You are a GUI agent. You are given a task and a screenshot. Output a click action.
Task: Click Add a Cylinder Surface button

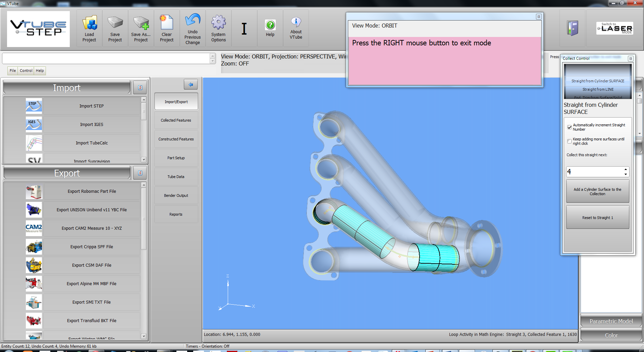597,191
